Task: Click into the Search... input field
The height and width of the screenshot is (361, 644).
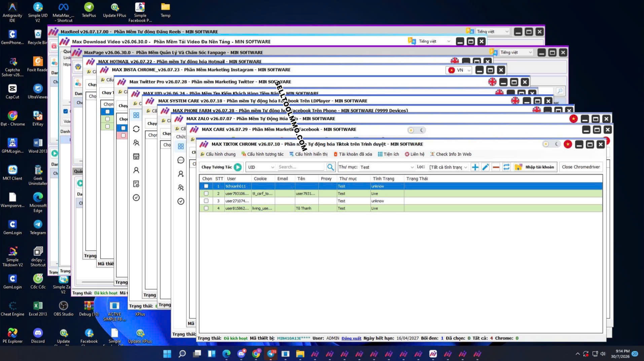Action: point(300,167)
